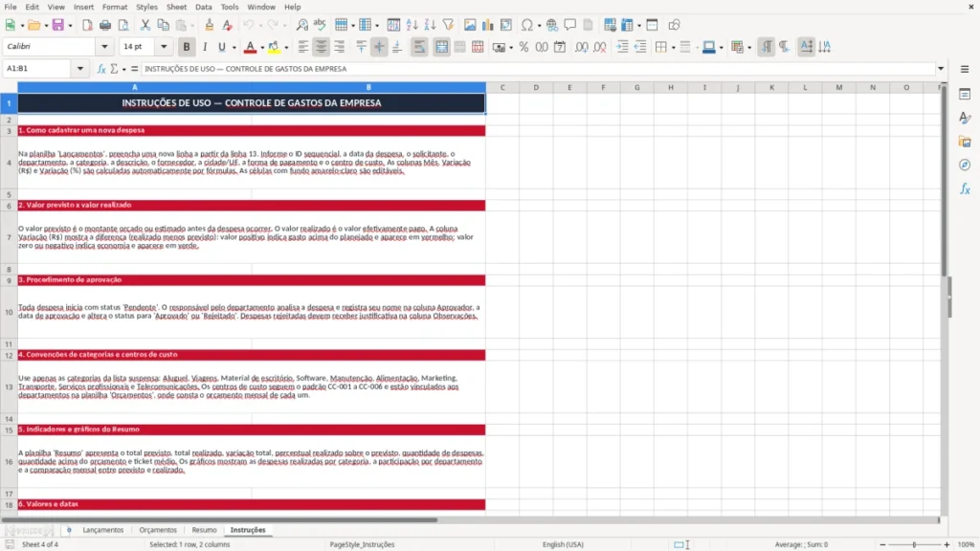Toggle Wrap Text

(x=419, y=47)
